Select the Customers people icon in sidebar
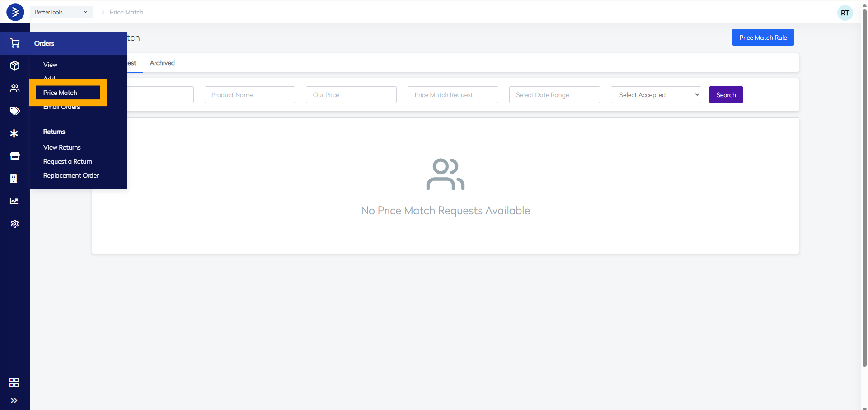The width and height of the screenshot is (868, 410). [x=15, y=89]
